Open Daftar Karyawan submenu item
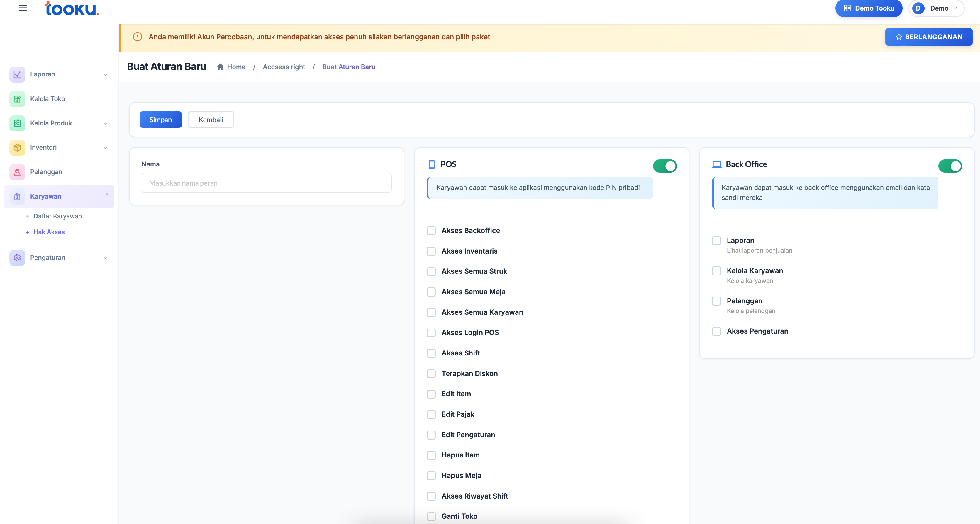Viewport: 980px width, 524px height. tap(57, 216)
